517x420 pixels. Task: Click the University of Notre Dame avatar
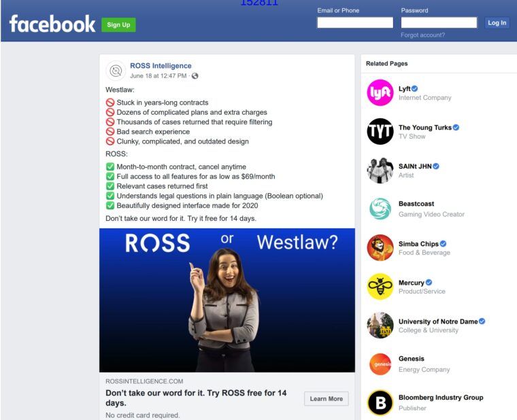click(x=380, y=325)
